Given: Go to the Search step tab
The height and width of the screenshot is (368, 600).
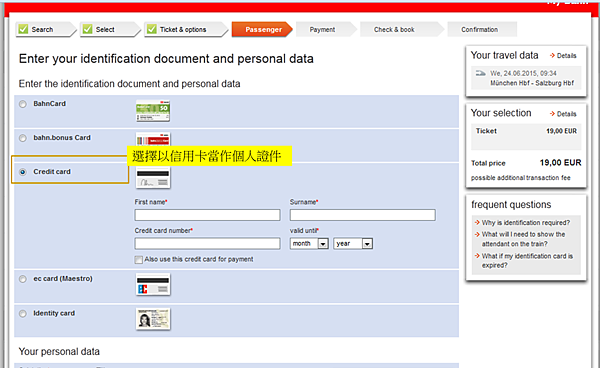Looking at the screenshot, I should point(46,29).
